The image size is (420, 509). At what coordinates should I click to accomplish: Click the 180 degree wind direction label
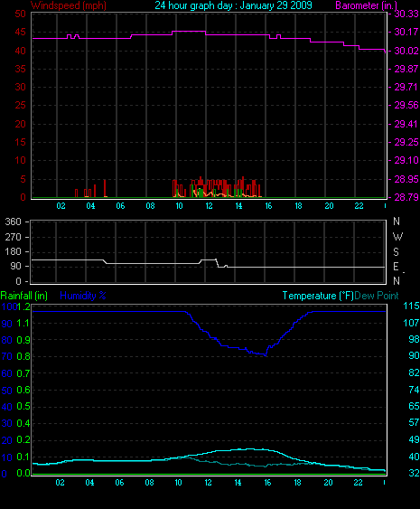(x=13, y=251)
